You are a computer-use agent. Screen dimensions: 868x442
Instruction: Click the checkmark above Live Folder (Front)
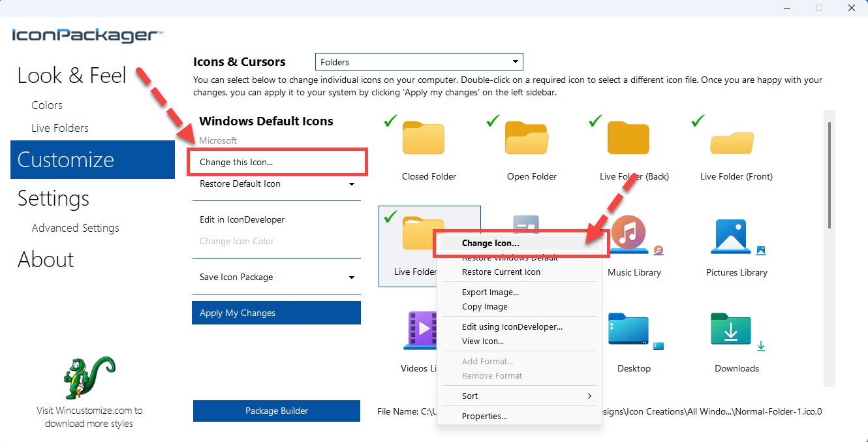697,119
